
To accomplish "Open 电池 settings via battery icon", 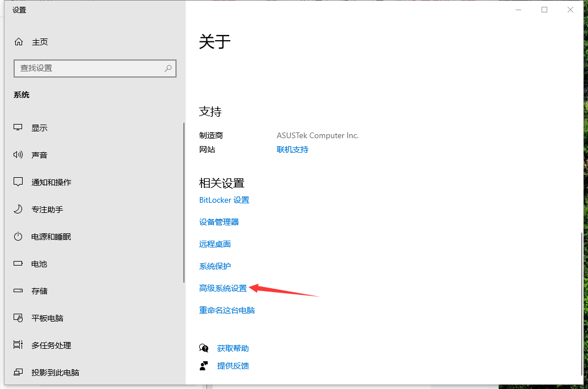I will 19,263.
